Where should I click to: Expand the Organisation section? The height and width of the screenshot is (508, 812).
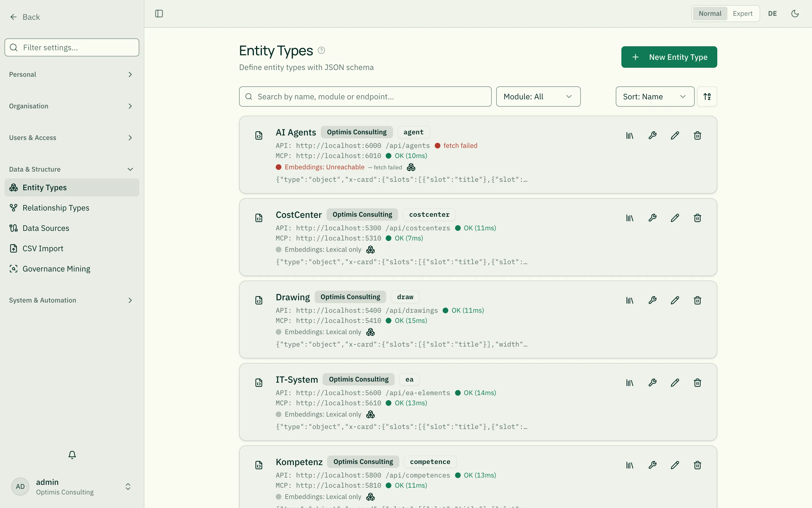click(71, 106)
